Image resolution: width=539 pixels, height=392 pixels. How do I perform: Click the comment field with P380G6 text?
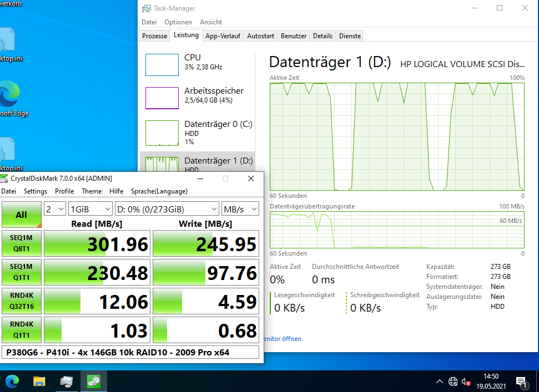pos(130,353)
